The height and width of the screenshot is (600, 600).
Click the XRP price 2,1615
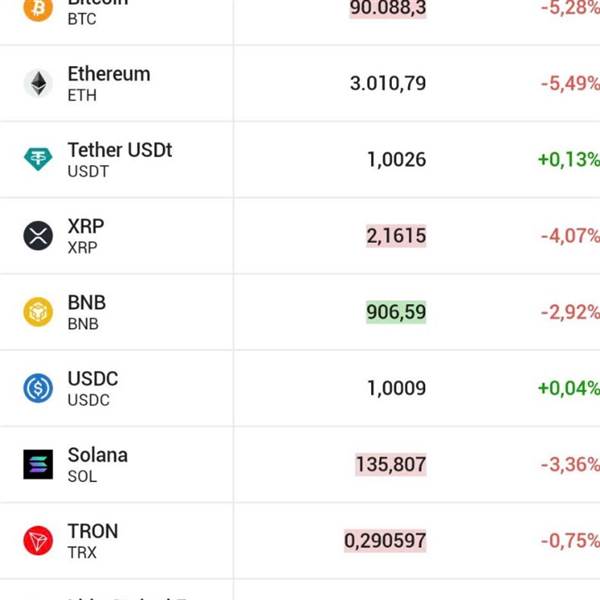click(396, 236)
